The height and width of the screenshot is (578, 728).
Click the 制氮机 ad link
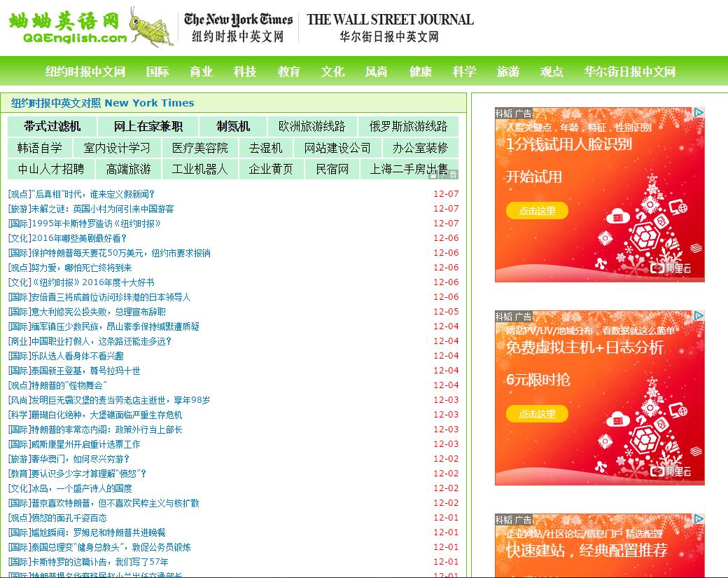coord(233,126)
